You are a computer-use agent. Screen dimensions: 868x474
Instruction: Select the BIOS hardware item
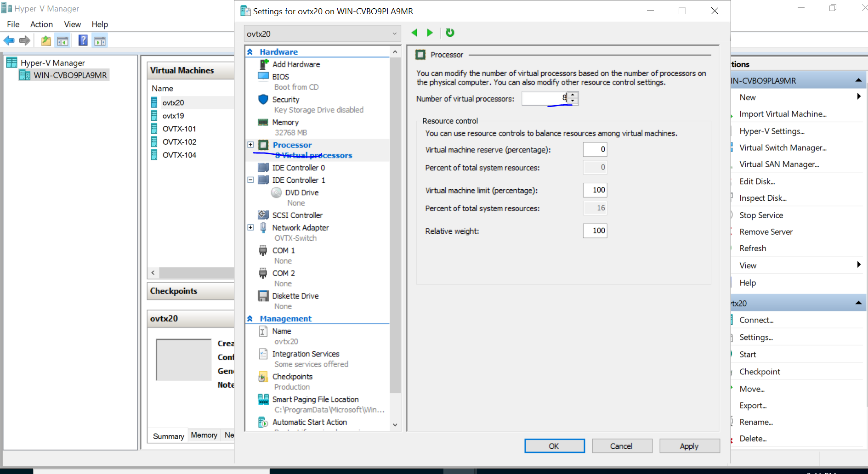[280, 77]
